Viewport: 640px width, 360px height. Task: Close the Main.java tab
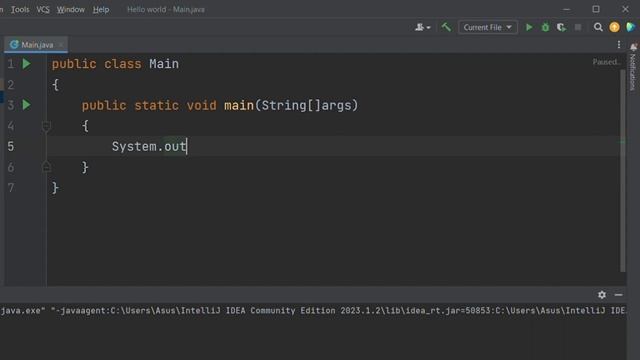(x=61, y=45)
